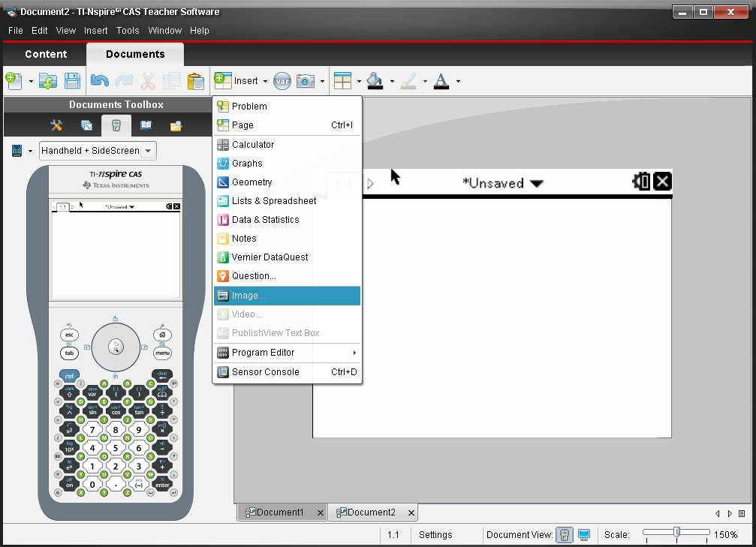The image size is (756, 547).
Task: Click the New Document icon
Action: click(14, 81)
